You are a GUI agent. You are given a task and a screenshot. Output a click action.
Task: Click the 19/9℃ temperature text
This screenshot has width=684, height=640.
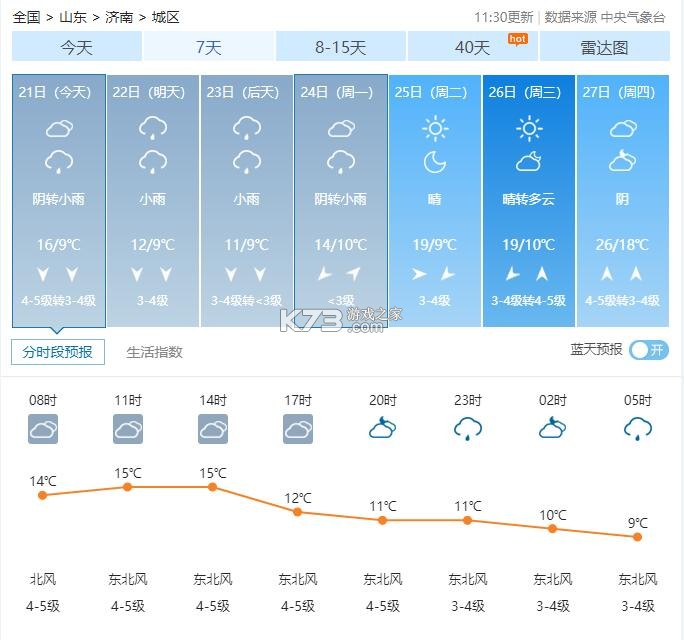click(x=435, y=245)
